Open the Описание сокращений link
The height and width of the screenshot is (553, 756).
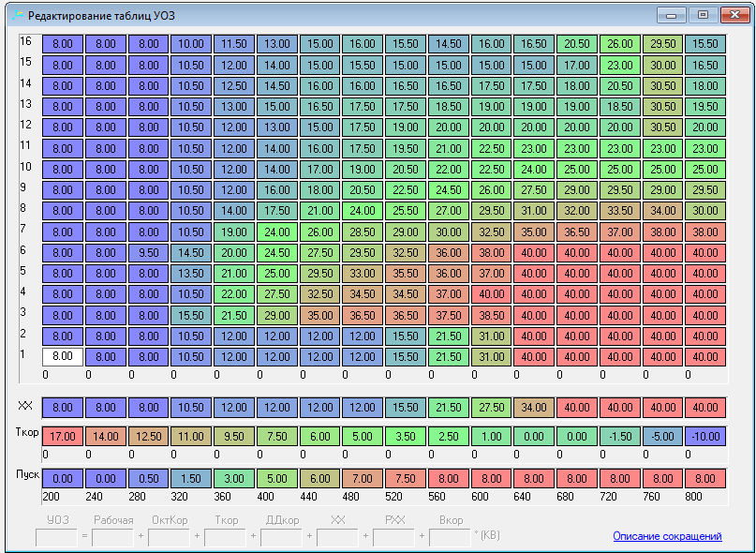pyautogui.click(x=667, y=536)
